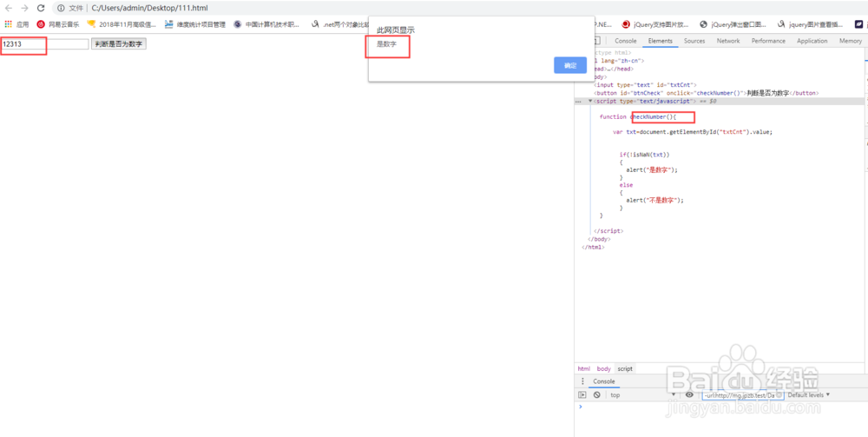Clear the console filter with x icon

(x=779, y=395)
